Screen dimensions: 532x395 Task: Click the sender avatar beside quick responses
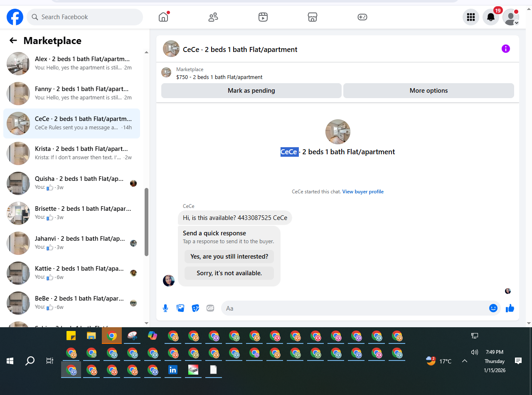pyautogui.click(x=169, y=281)
